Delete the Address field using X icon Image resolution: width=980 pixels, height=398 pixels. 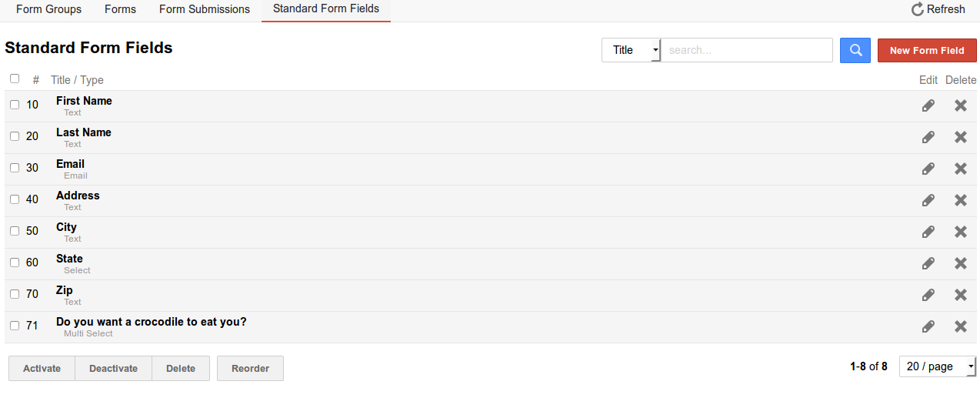[x=961, y=200]
